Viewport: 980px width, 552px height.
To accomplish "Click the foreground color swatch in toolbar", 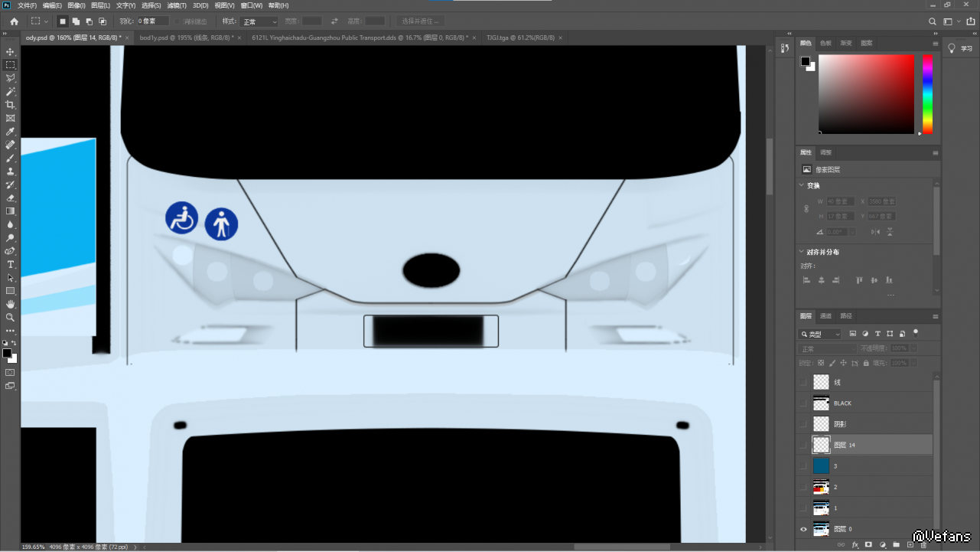I will (x=7, y=353).
